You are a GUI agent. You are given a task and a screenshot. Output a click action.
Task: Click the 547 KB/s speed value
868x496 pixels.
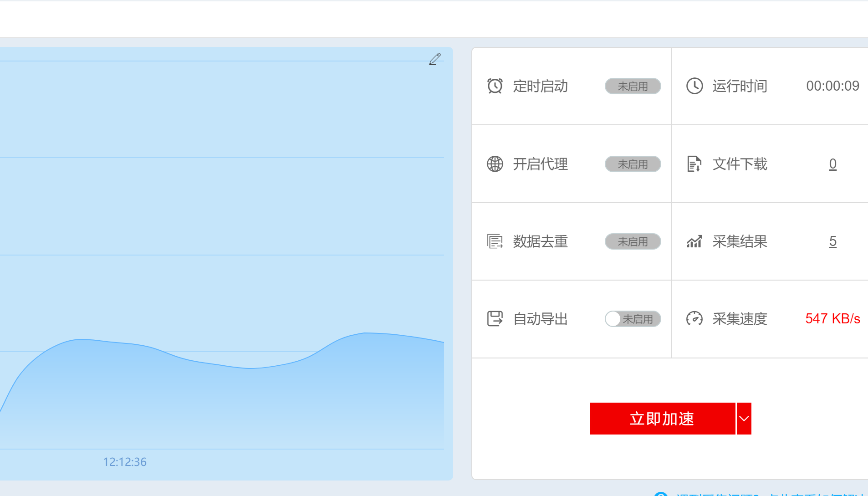[x=832, y=318]
